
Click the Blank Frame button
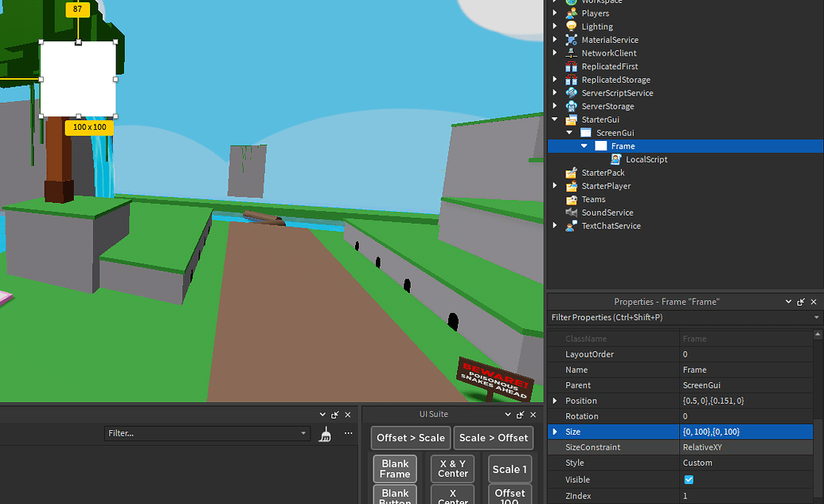coord(394,469)
